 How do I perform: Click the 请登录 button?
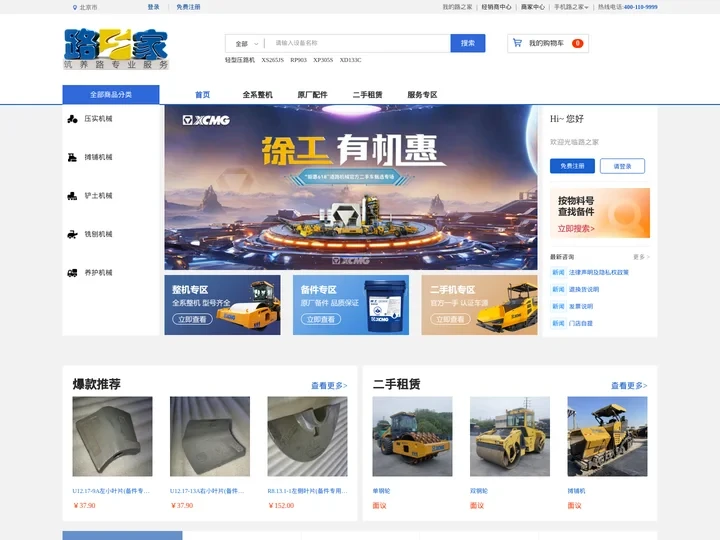pyautogui.click(x=622, y=166)
